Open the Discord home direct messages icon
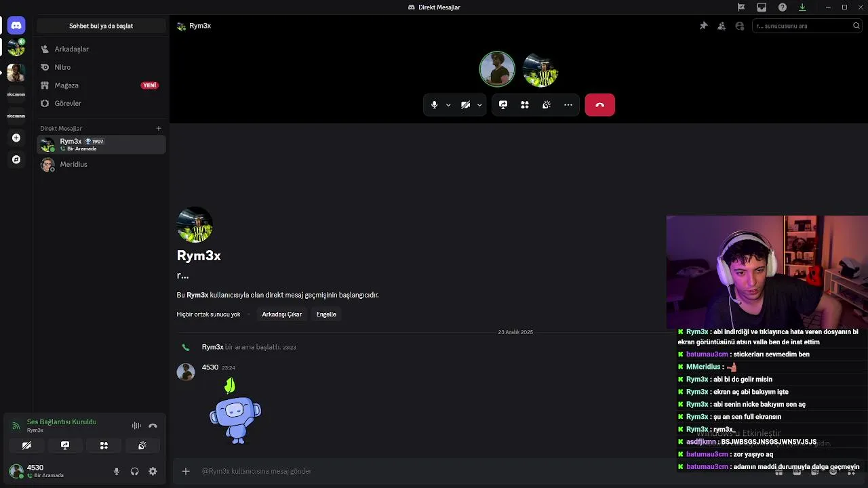This screenshot has width=868, height=488. click(x=16, y=26)
